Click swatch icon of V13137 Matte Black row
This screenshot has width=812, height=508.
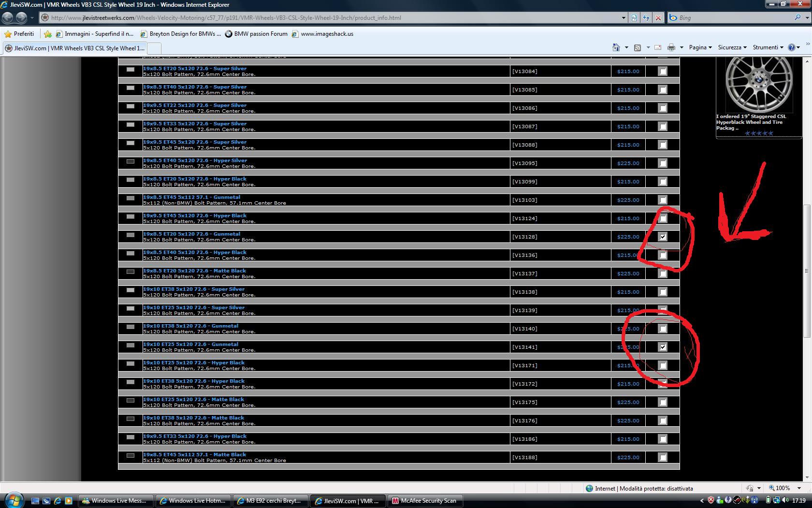tap(130, 271)
